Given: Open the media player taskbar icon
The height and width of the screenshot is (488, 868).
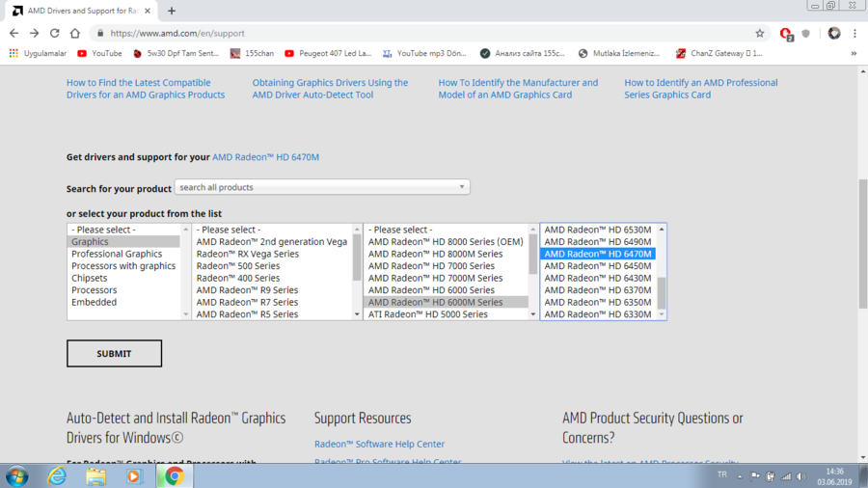Looking at the screenshot, I should tap(133, 475).
